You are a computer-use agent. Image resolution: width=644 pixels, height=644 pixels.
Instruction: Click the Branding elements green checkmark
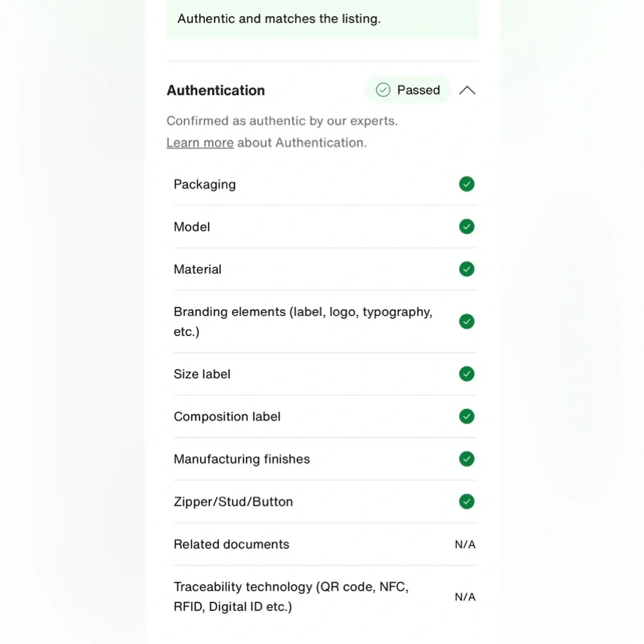tap(467, 321)
